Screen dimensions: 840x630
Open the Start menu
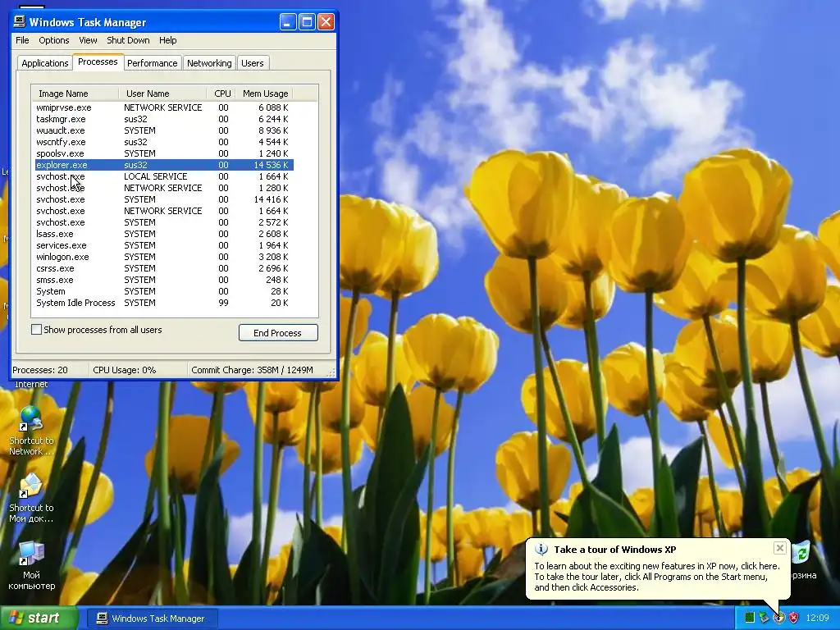point(39,618)
